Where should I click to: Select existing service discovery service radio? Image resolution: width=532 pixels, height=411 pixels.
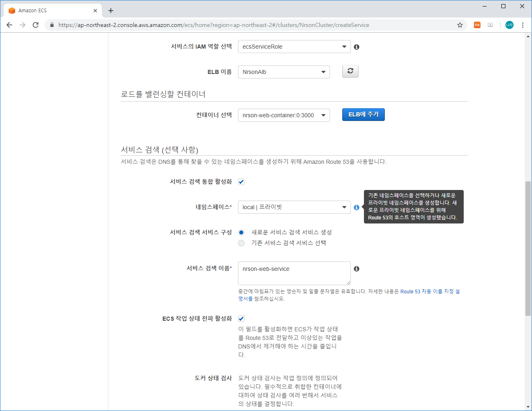tap(241, 243)
